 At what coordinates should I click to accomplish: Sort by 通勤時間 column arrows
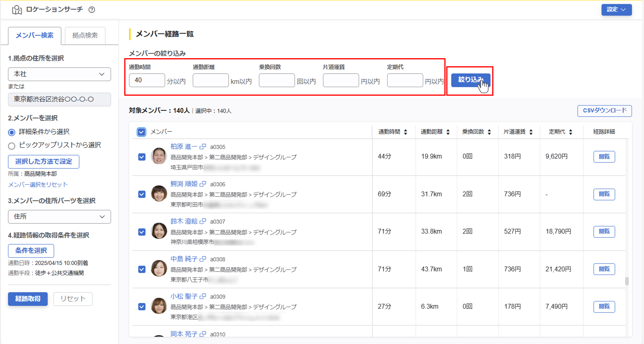tap(405, 132)
